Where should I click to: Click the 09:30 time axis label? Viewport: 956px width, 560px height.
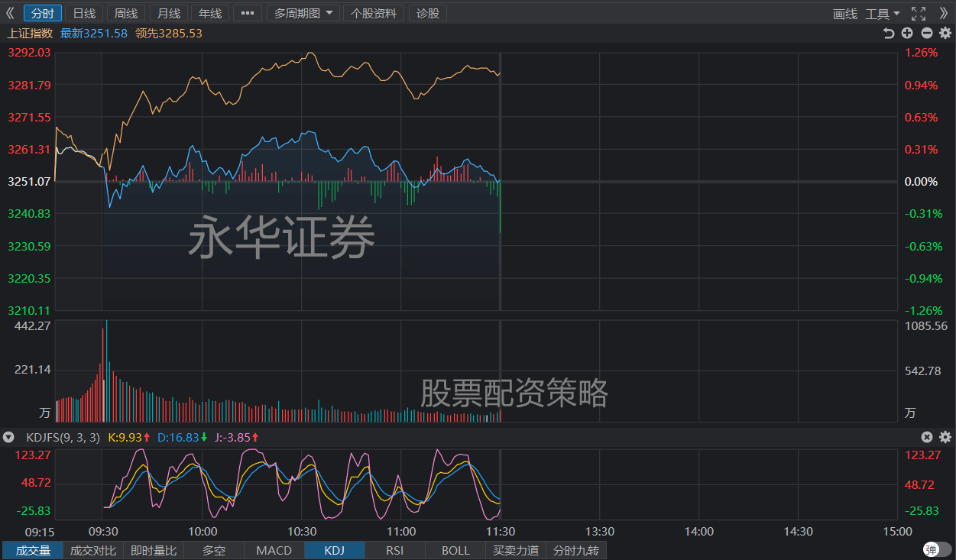[102, 531]
